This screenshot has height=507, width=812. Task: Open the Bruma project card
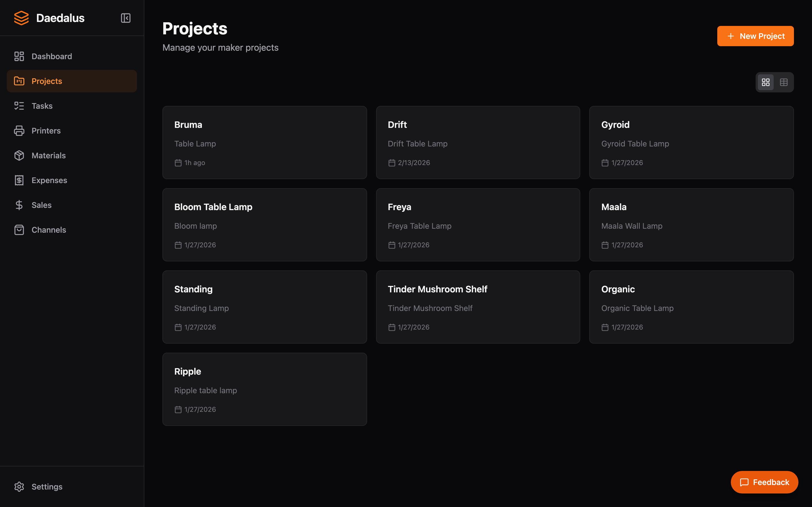coord(264,143)
